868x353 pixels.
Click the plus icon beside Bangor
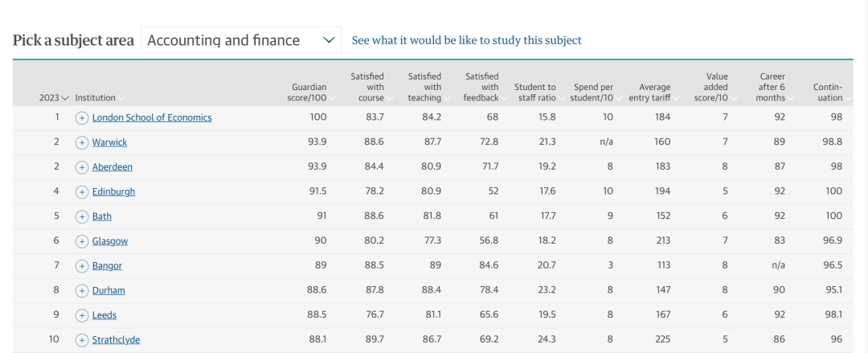click(x=81, y=266)
